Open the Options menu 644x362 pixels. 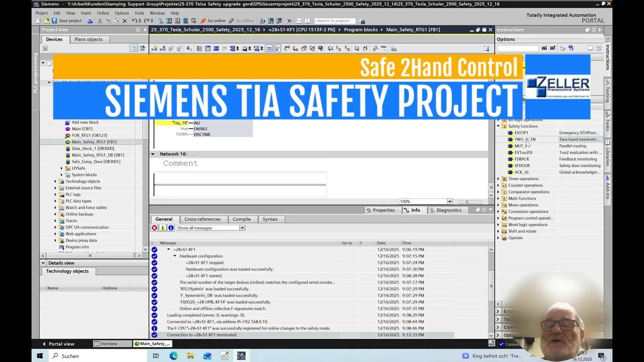pyautogui.click(x=122, y=13)
